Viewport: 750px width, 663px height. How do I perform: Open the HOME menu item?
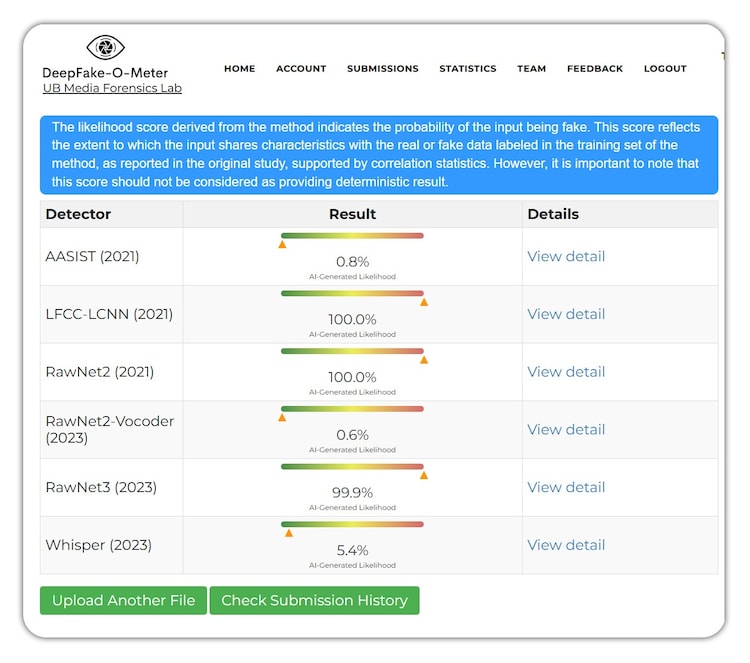pyautogui.click(x=239, y=69)
